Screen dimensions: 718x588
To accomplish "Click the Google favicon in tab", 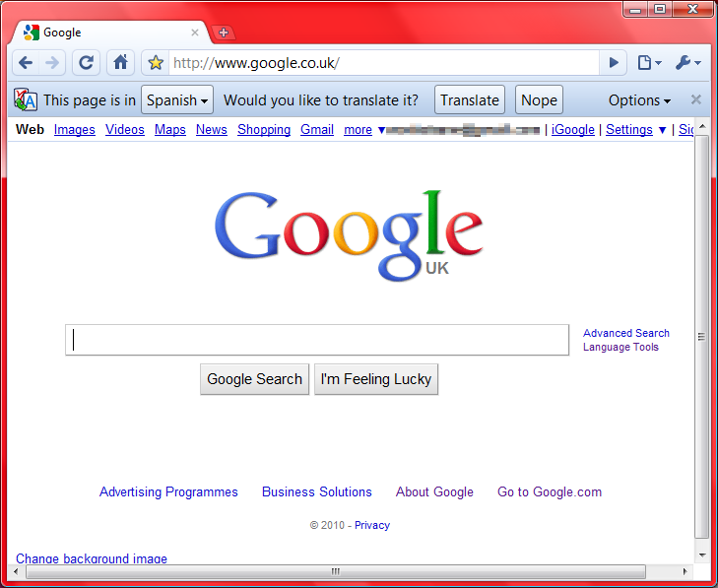I will 32,33.
